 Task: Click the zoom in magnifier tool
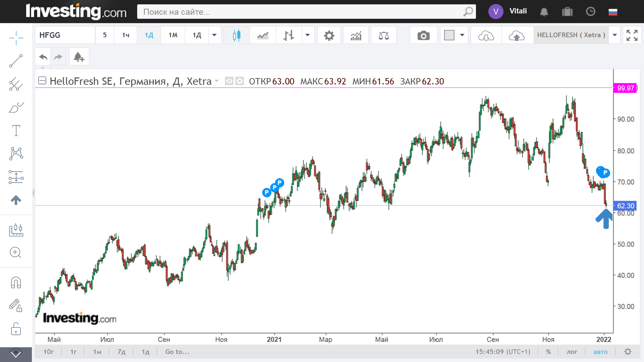coord(16,252)
